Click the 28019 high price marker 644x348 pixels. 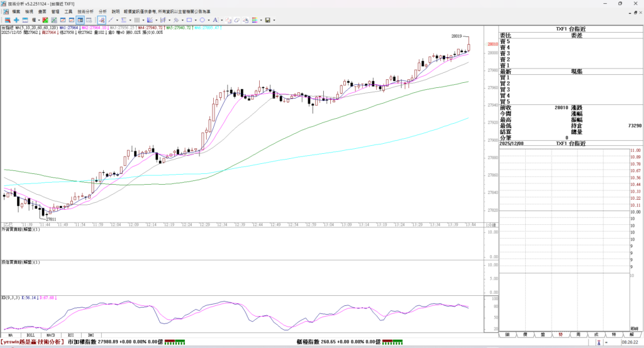[457, 36]
